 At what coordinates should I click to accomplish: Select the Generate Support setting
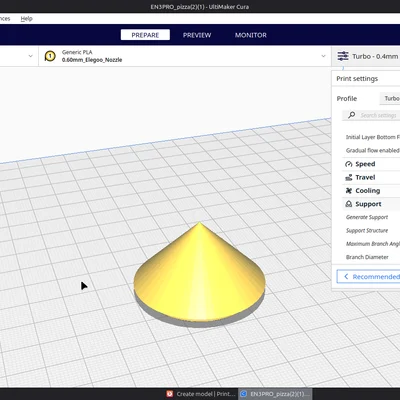(x=367, y=217)
